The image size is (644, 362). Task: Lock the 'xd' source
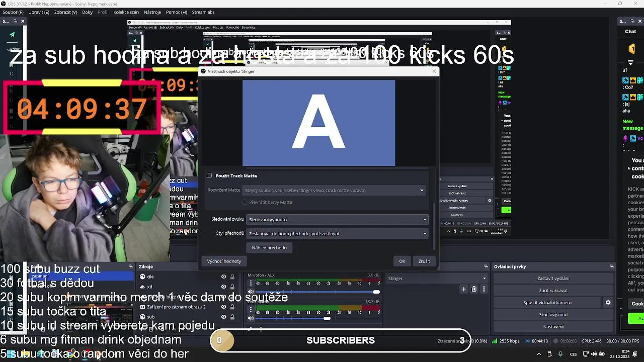[232, 287]
